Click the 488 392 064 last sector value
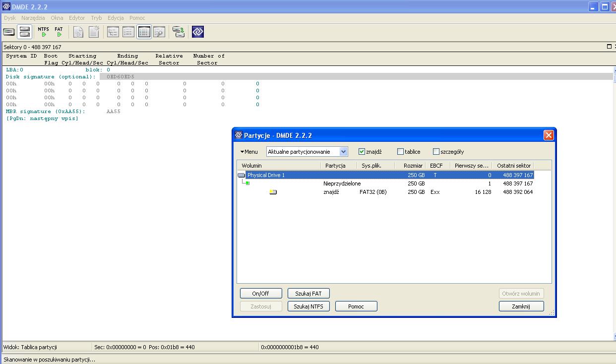Viewport: 616px width, 364px height. (518, 192)
